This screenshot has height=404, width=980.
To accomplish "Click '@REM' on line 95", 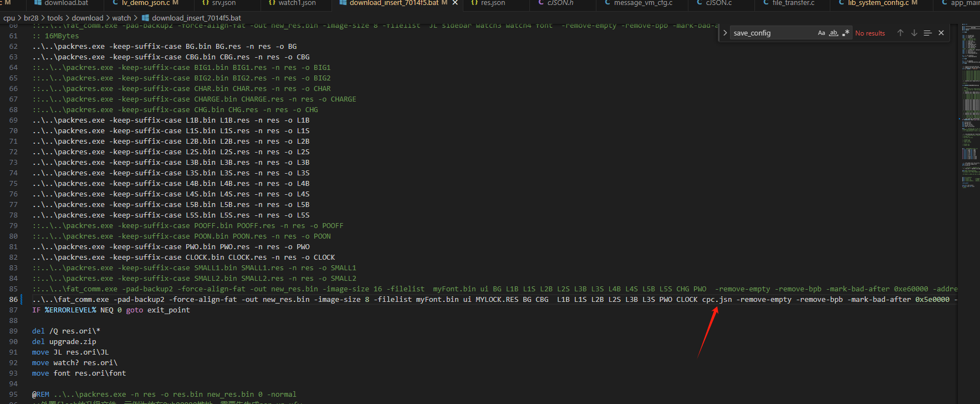I will (40, 394).
